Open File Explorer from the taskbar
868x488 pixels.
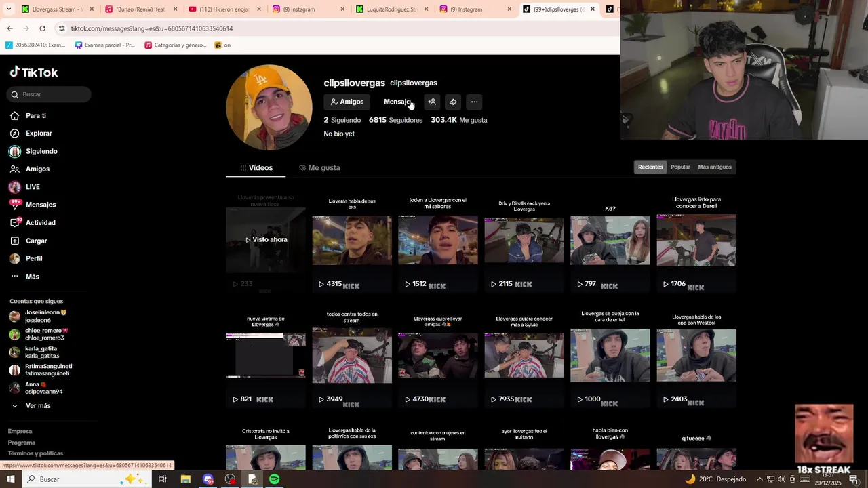pos(185,479)
